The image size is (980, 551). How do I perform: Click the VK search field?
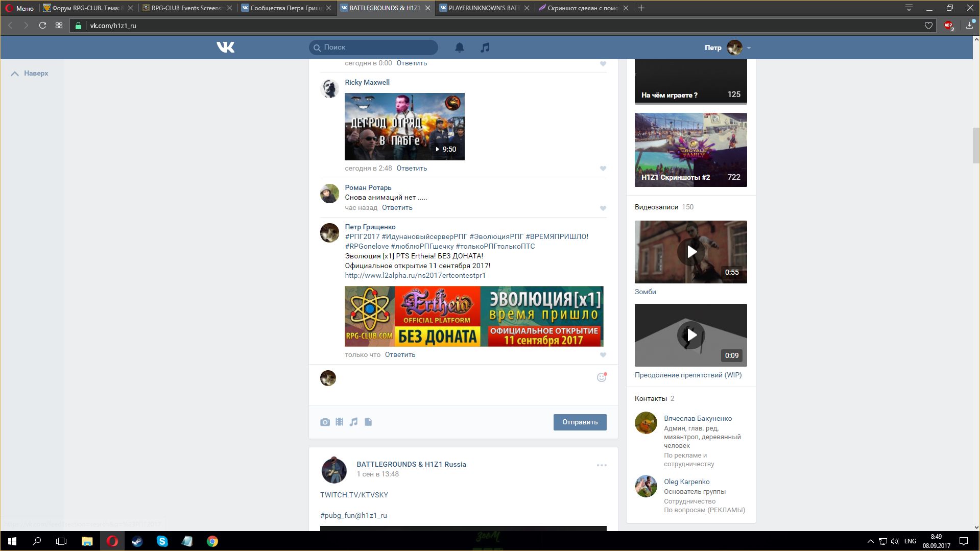(373, 47)
